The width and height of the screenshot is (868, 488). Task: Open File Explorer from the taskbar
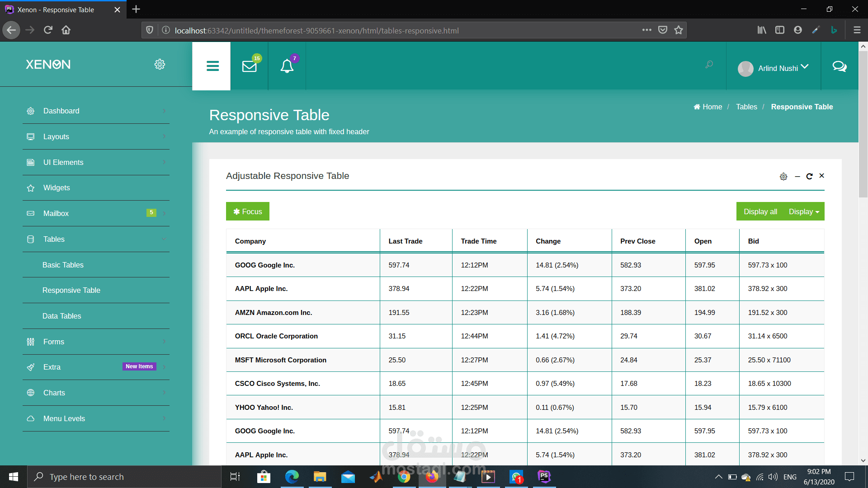pyautogui.click(x=320, y=477)
